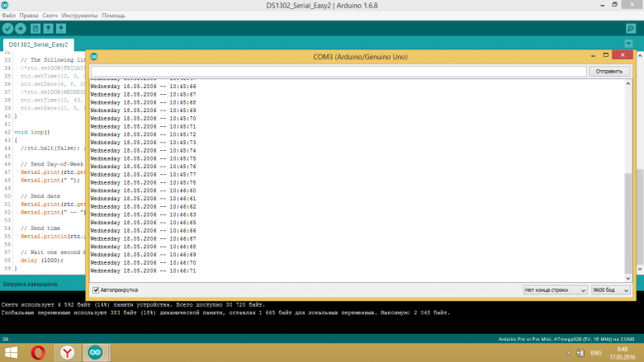Viewport: 644px width, 362px height.
Task: Click the // Send time comment line
Action: pos(40,228)
